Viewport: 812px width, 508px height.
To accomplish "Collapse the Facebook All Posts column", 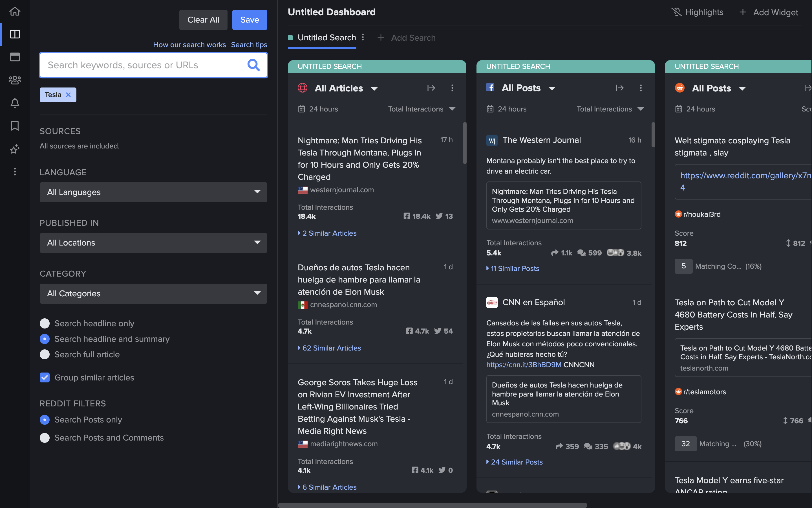I will (x=620, y=88).
